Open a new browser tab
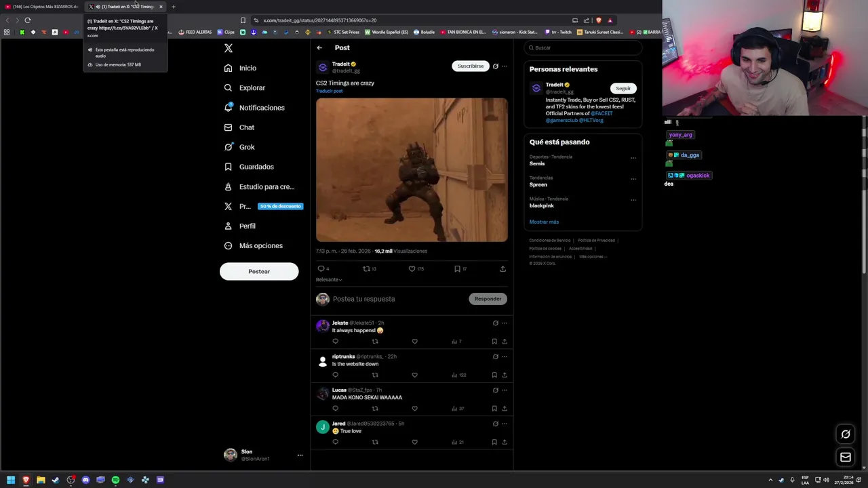Image resolution: width=868 pixels, height=488 pixels. pos(173,7)
